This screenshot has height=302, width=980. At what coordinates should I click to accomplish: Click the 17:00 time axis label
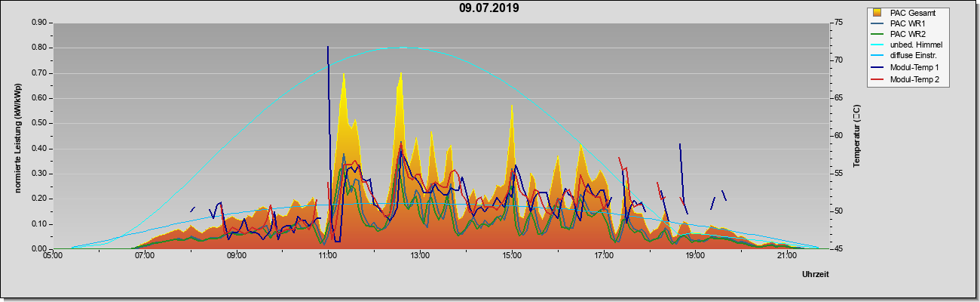[603, 257]
